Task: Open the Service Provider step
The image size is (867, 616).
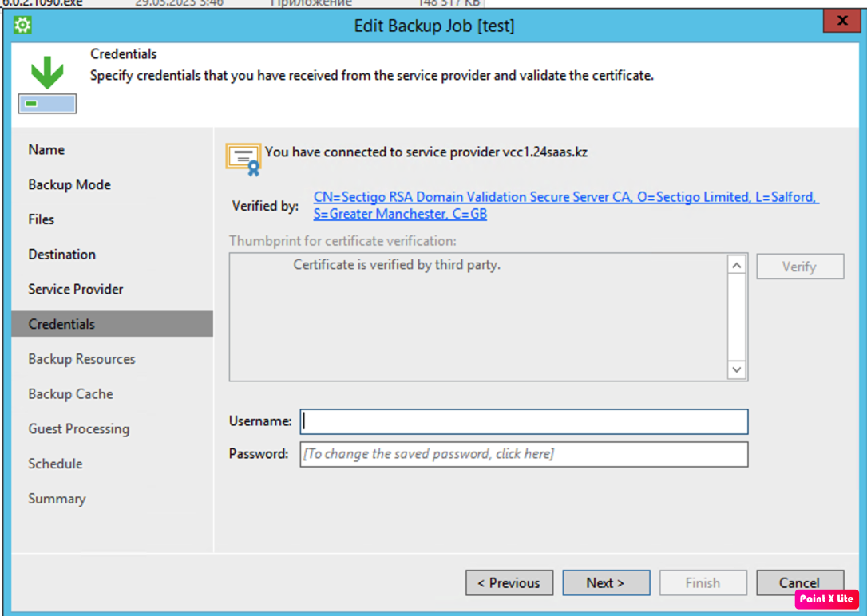Action: pos(76,289)
